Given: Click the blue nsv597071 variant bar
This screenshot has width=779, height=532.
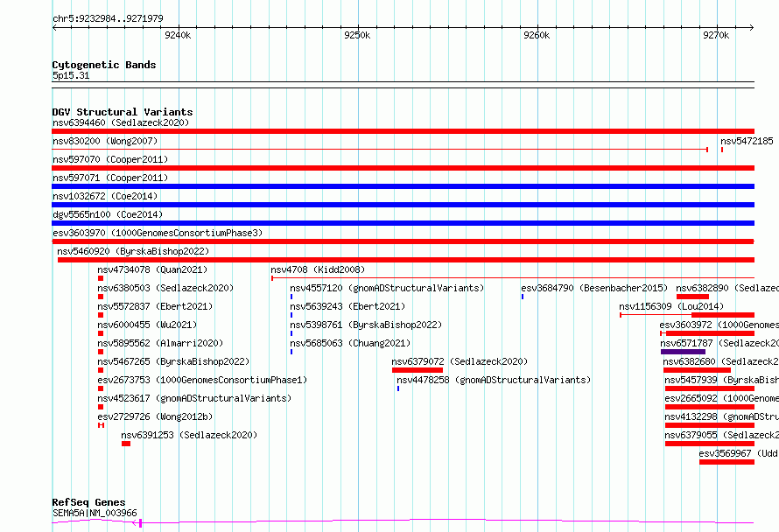Looking at the screenshot, I should 403,186.
